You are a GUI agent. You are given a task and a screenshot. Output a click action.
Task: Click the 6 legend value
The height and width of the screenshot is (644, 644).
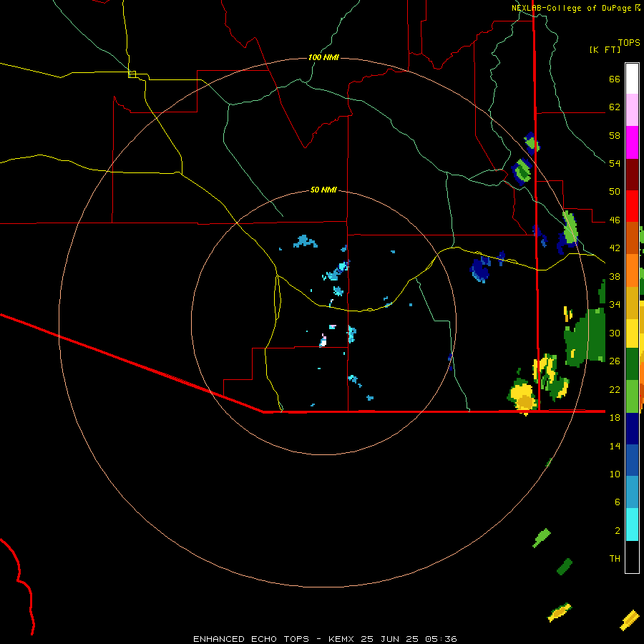click(618, 502)
